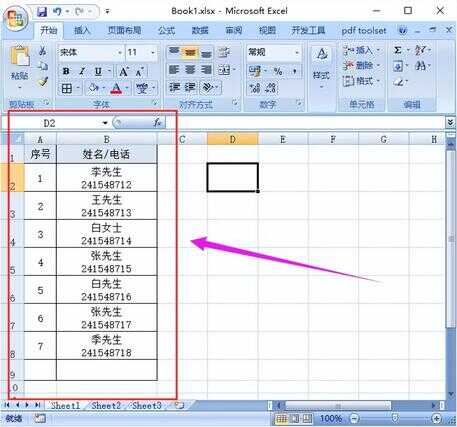The height and width of the screenshot is (427, 457).
Task: Open font size 11 dropdown
Action: pyautogui.click(x=153, y=52)
